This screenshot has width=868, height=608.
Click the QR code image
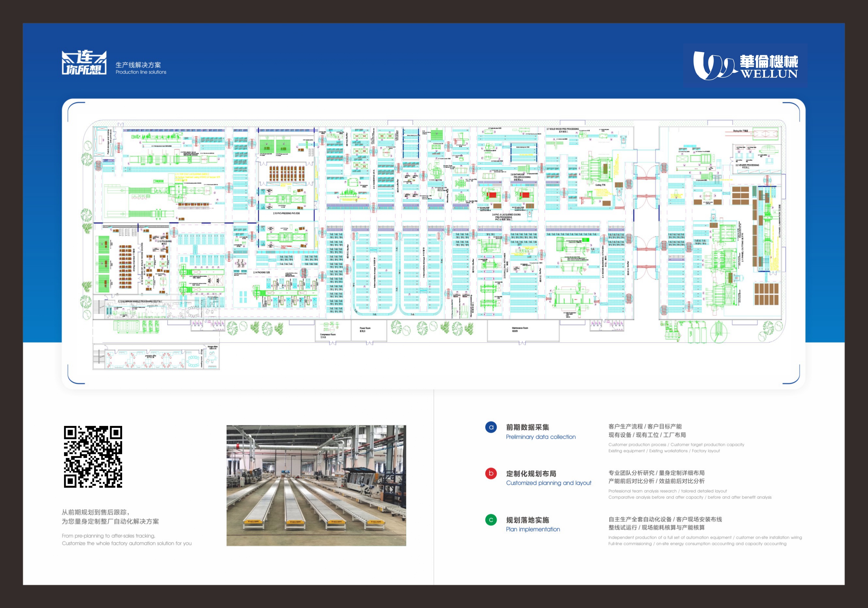[x=93, y=457]
